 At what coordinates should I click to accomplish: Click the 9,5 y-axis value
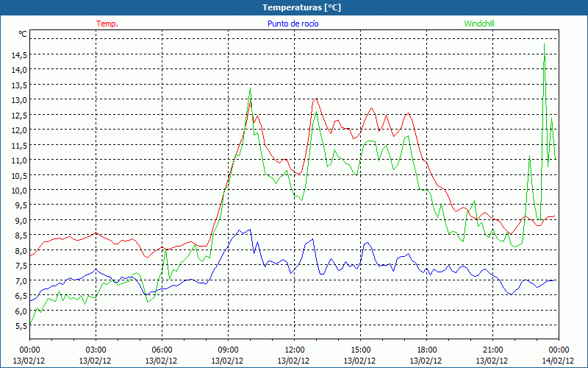pos(21,205)
